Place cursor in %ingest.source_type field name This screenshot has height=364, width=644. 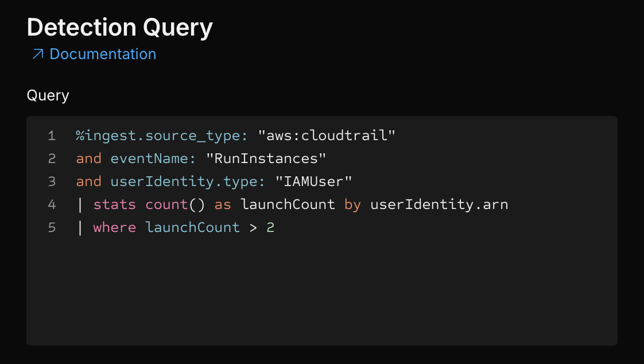click(x=161, y=135)
